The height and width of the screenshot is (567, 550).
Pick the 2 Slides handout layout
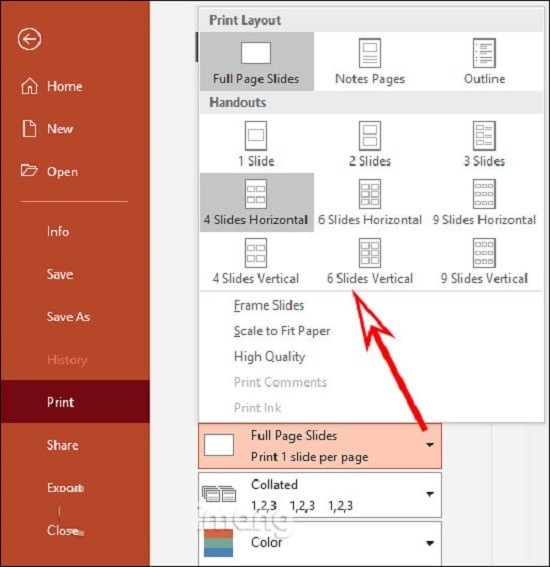370,144
